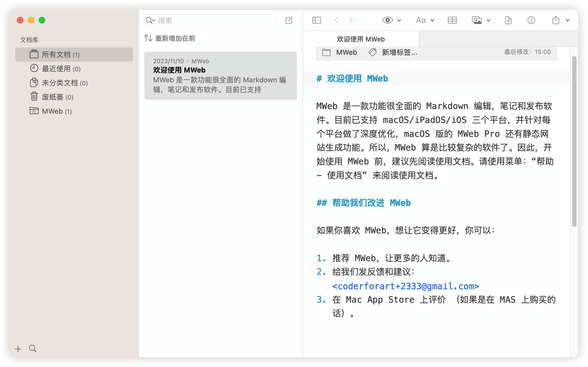The width and height of the screenshot is (588, 367).
Task: Click the bottom sidebar search magnifier
Action: pos(33,348)
